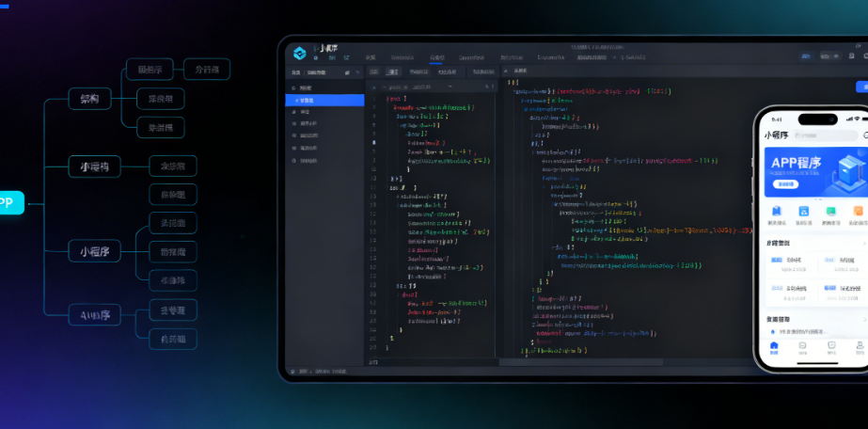Tap the second icon in phone bottom navigation
The height and width of the screenshot is (429, 868).
pyautogui.click(x=803, y=346)
